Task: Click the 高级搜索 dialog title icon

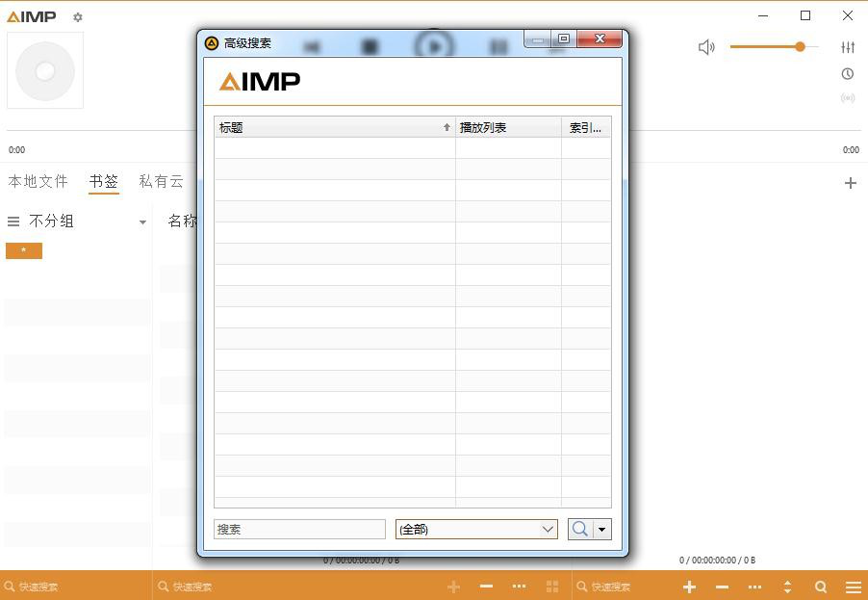Action: 212,42
